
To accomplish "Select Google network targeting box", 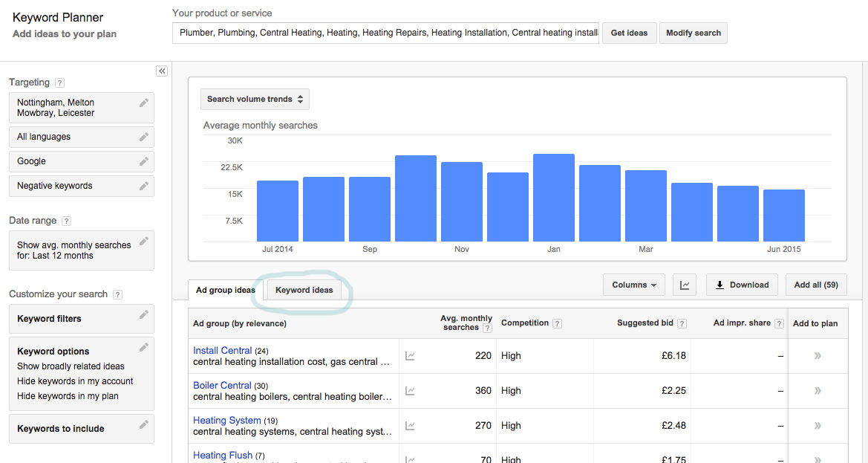I will 82,161.
